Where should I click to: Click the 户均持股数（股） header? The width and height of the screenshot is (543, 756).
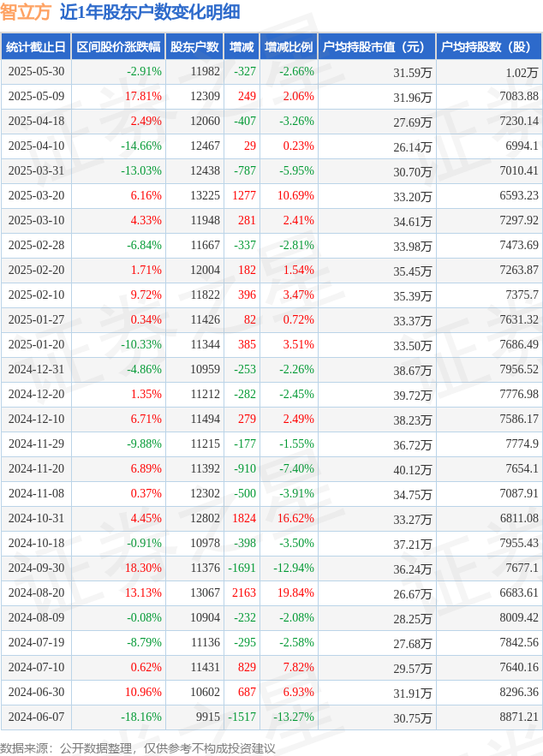coord(487,47)
